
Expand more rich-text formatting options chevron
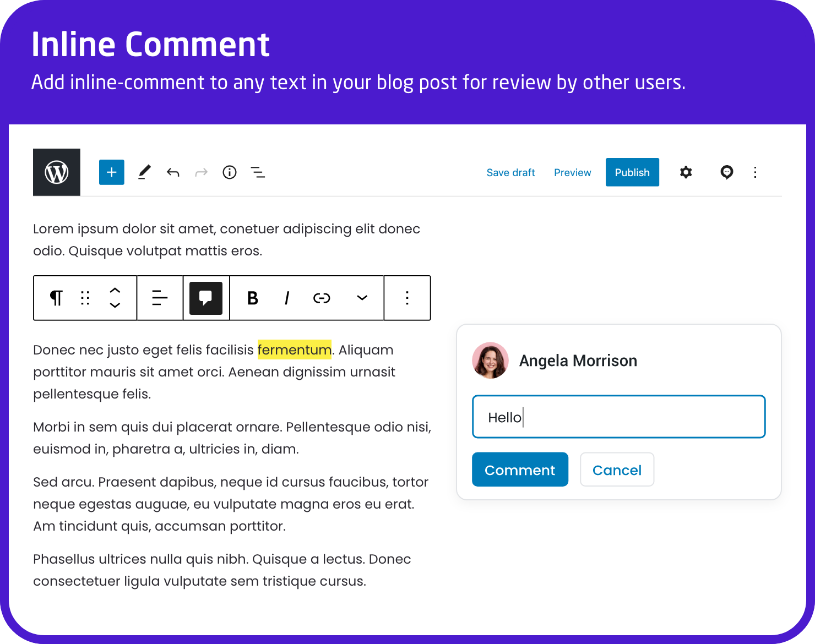click(362, 298)
